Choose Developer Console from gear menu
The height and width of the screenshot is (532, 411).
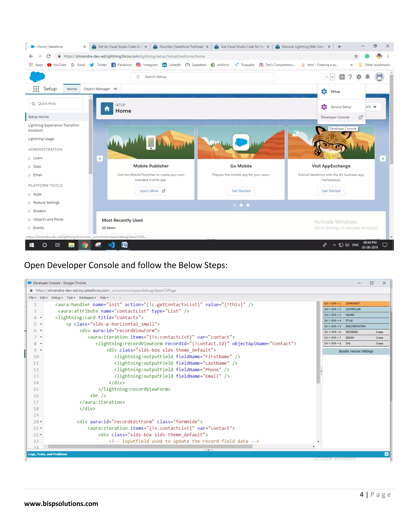point(335,117)
